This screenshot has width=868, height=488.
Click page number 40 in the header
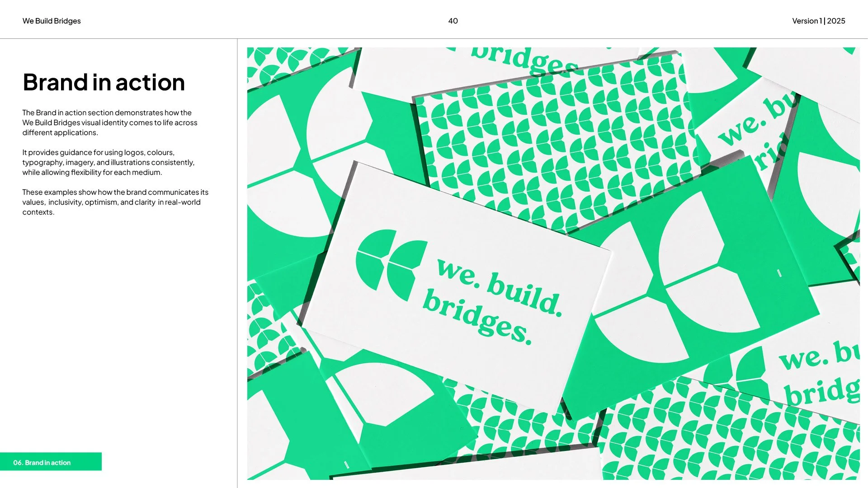(453, 21)
